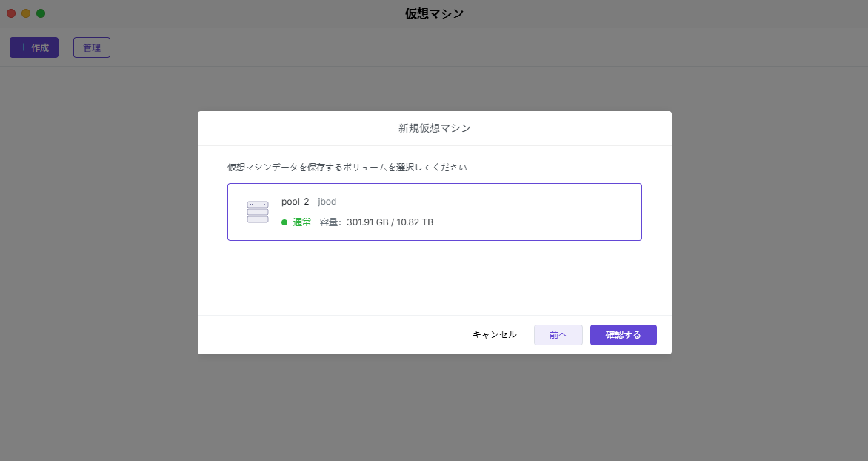Click the 仮想マシン window title
The width and height of the screenshot is (868, 461).
(x=434, y=13)
